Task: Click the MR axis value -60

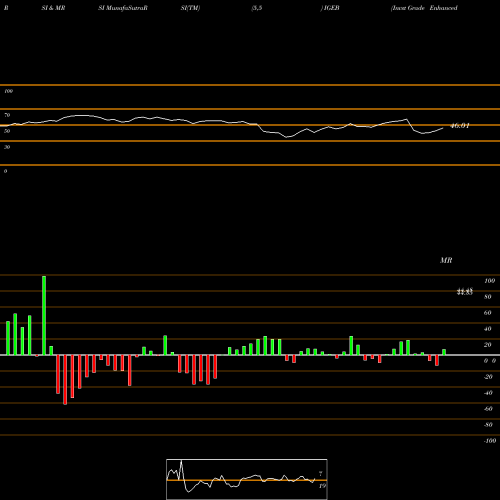Action: click(488, 409)
